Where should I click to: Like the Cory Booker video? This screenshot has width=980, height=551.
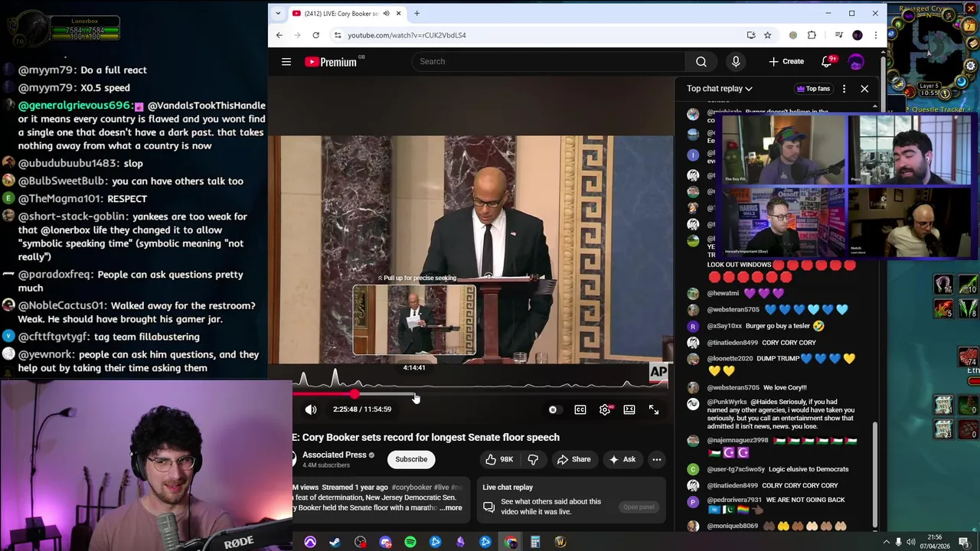pyautogui.click(x=499, y=459)
